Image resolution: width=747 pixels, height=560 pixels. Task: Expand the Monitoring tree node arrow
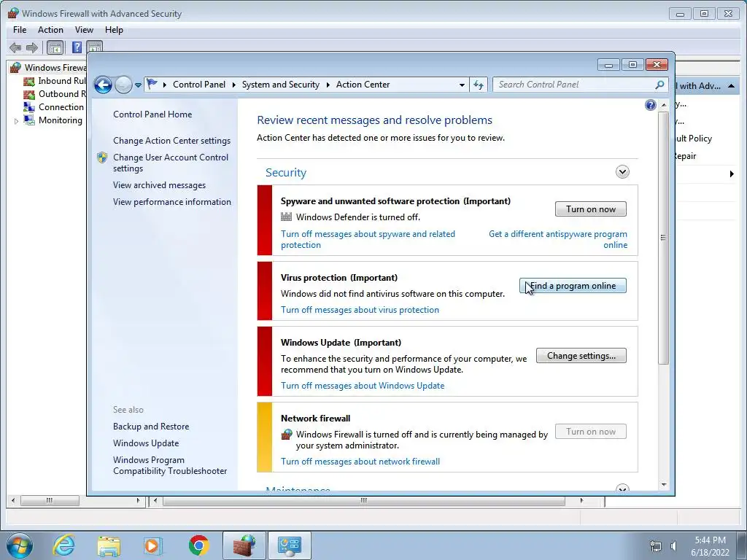click(16, 121)
